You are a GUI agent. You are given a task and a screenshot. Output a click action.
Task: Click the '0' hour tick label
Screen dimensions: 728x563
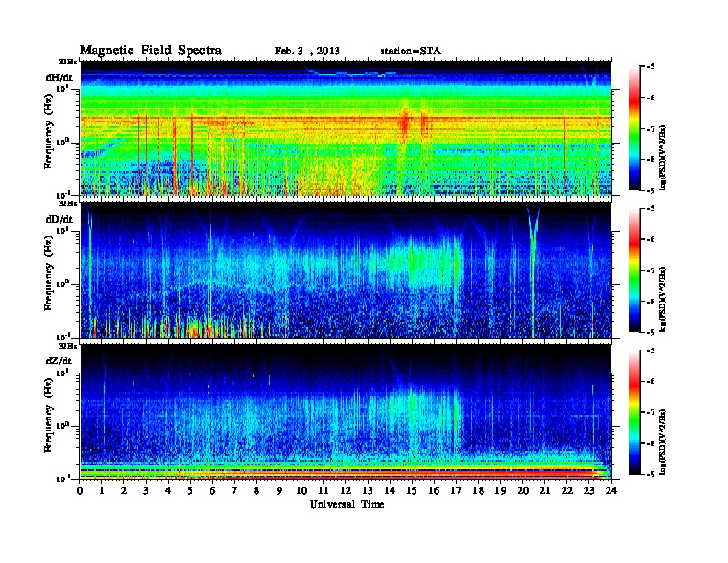[x=80, y=491]
